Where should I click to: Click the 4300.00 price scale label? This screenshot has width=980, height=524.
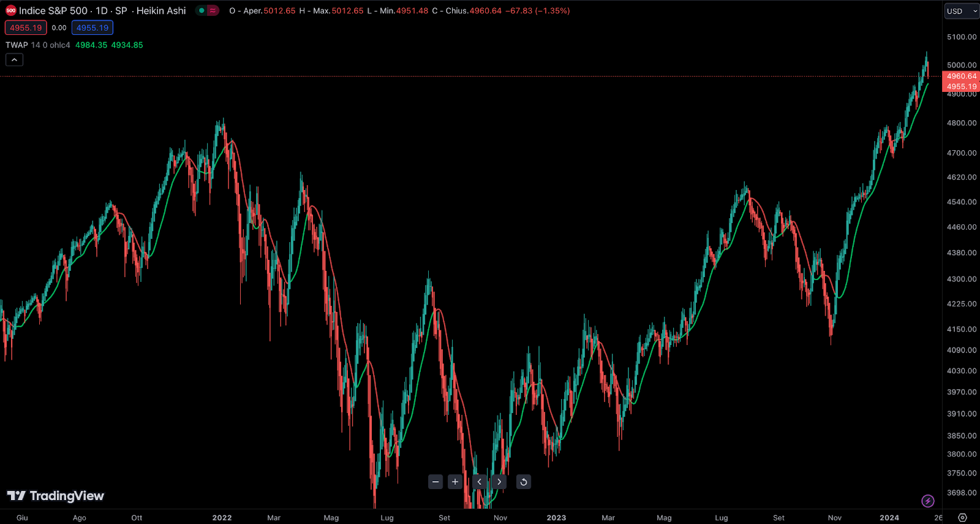pyautogui.click(x=962, y=279)
